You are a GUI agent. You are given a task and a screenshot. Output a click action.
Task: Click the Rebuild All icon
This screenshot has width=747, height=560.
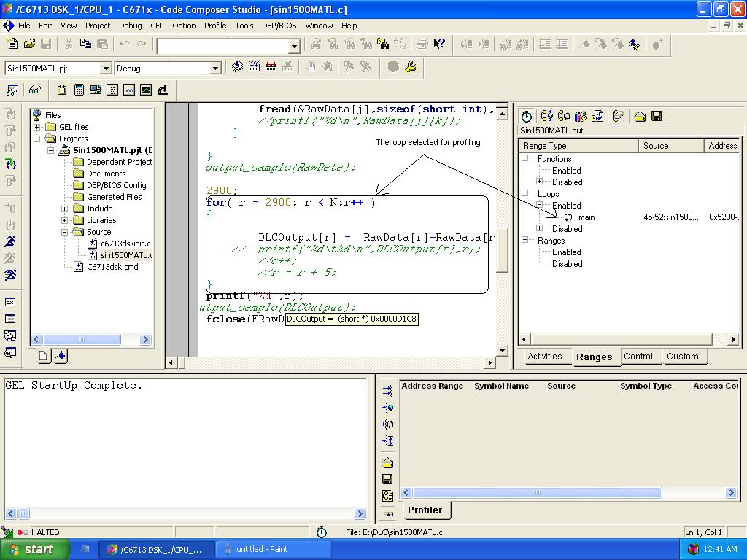pyautogui.click(x=271, y=67)
